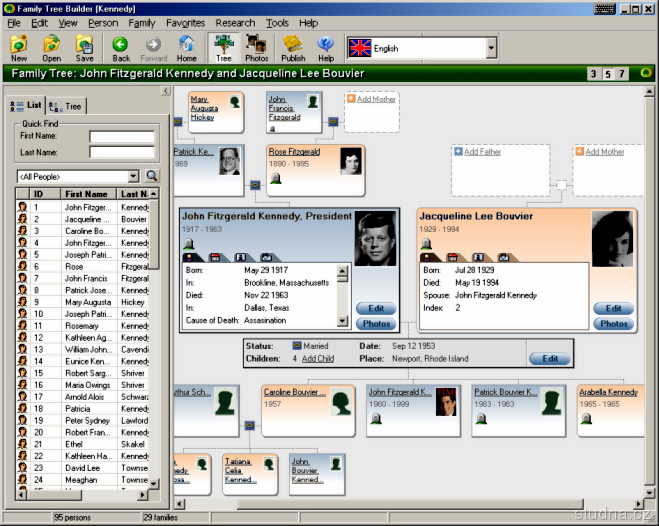The width and height of the screenshot is (659, 526).
Task: Switch to the Tree tab in the sidebar
Action: pyautogui.click(x=68, y=106)
